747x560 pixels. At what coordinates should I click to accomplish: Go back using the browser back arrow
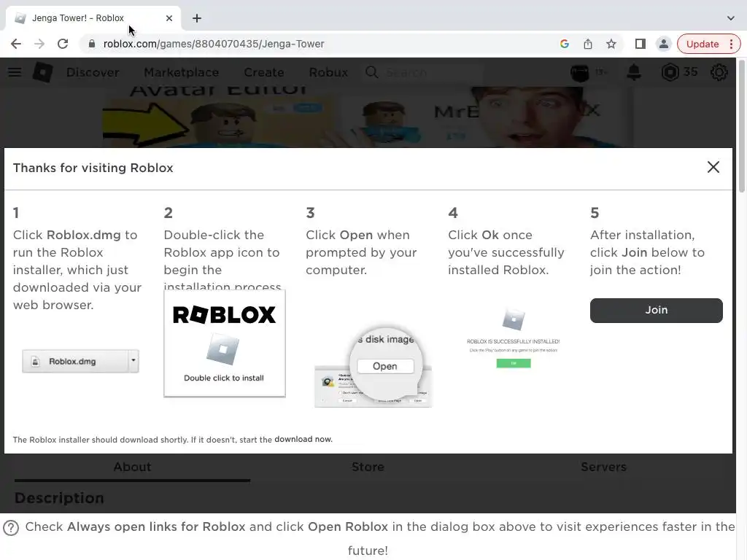tap(16, 44)
